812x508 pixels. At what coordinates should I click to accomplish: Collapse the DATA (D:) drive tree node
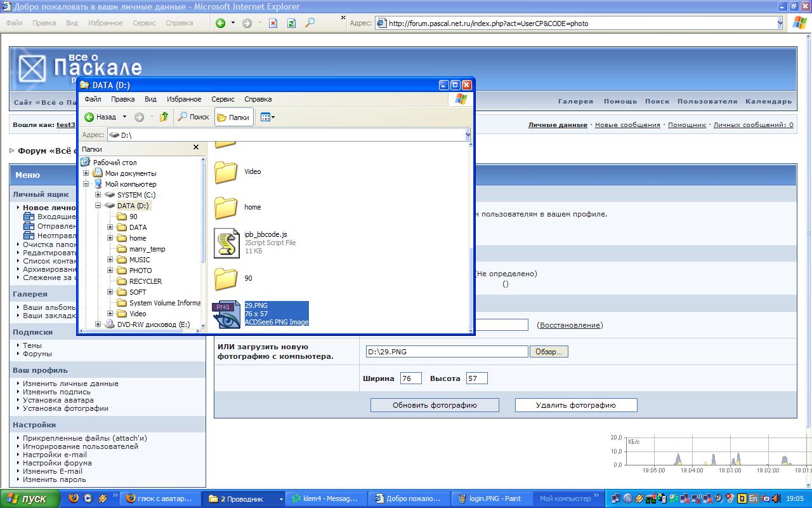click(98, 206)
